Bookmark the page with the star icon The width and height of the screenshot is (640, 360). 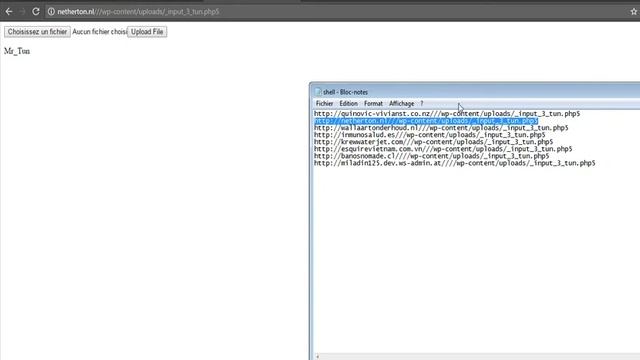[633, 12]
